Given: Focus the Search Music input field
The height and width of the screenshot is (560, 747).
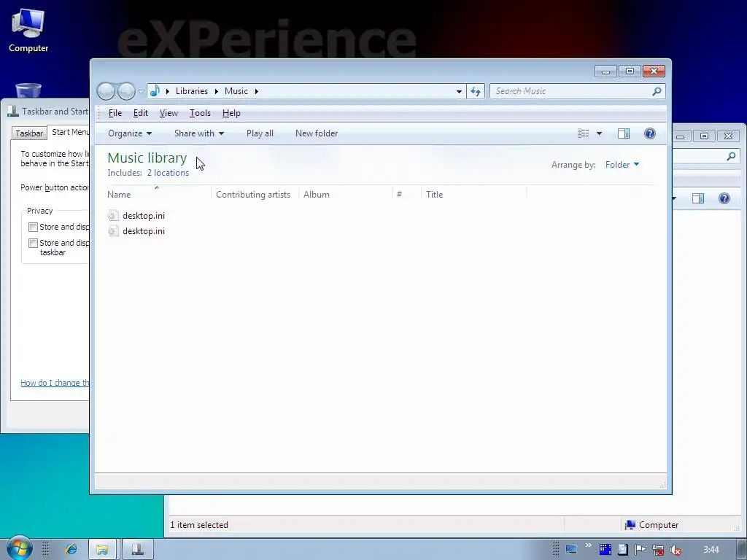Looking at the screenshot, I should coord(570,91).
